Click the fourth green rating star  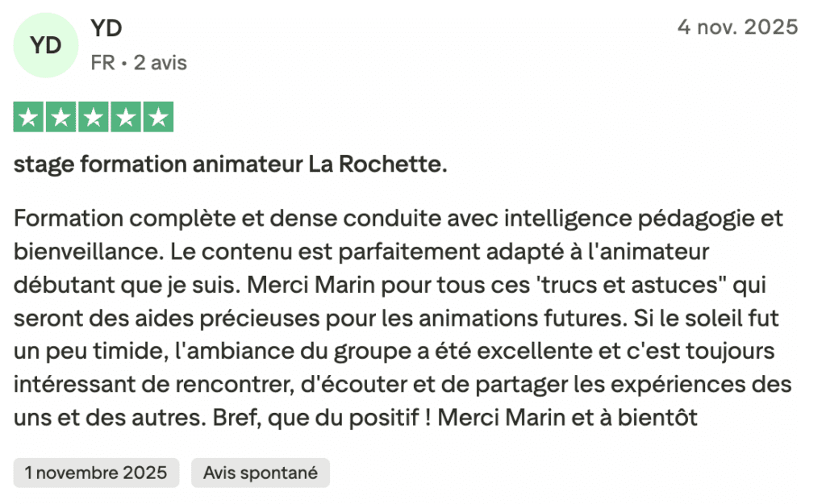click(125, 118)
